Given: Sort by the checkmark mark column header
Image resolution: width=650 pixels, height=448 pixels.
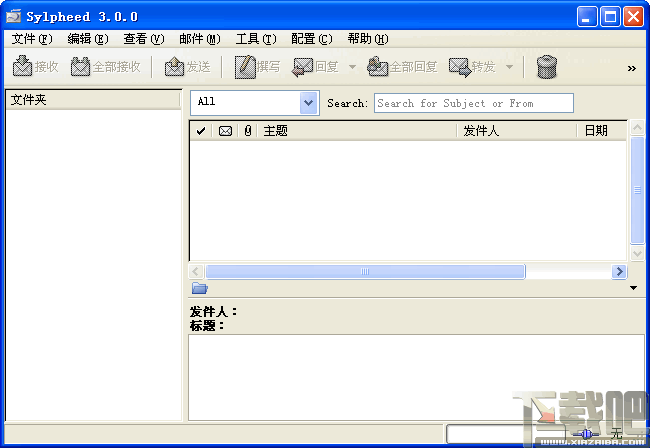Looking at the screenshot, I should point(201,131).
